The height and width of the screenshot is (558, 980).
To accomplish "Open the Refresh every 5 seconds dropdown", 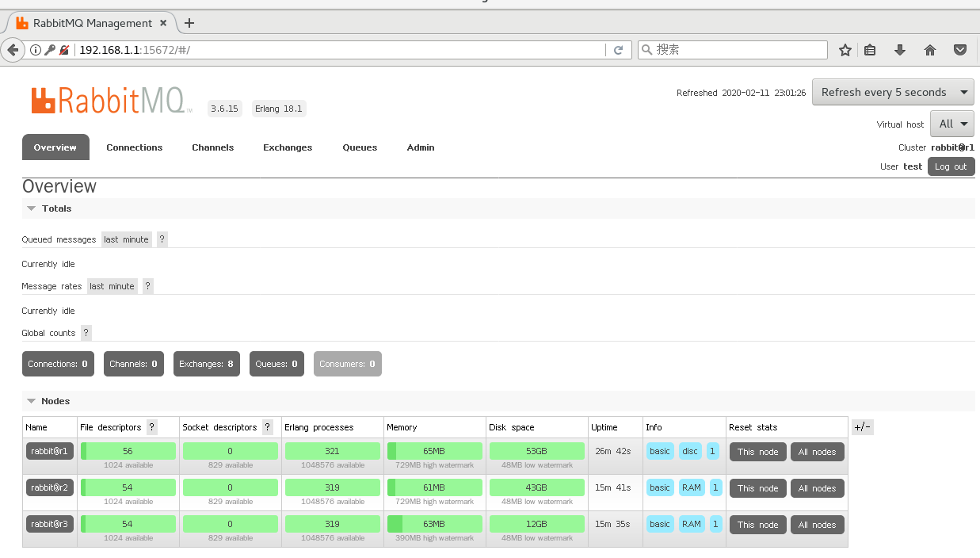I will 893,92.
